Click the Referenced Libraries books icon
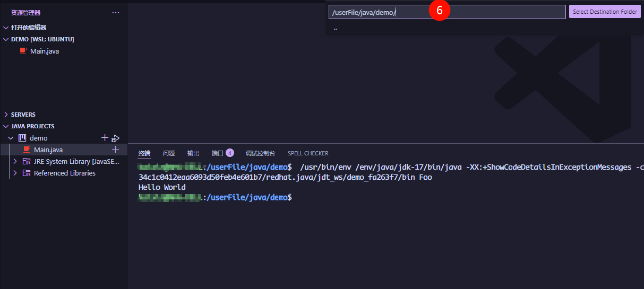This screenshot has width=644, height=289. 27,173
